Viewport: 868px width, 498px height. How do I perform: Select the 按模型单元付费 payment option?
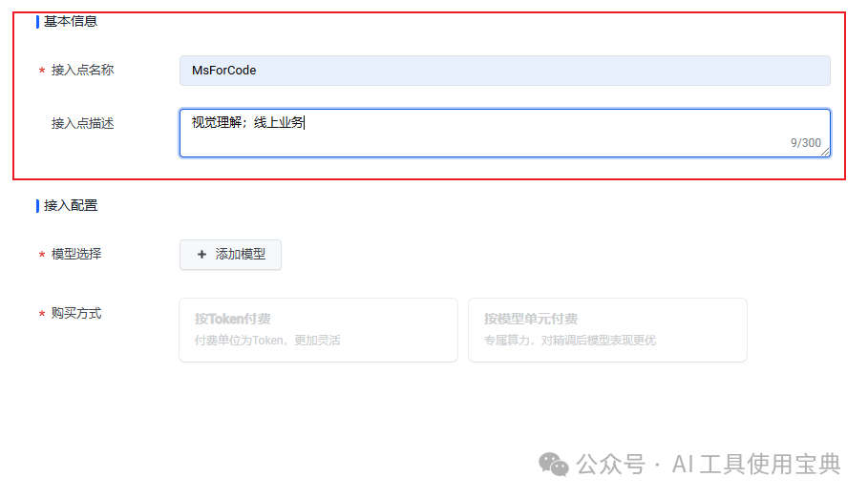click(x=607, y=330)
